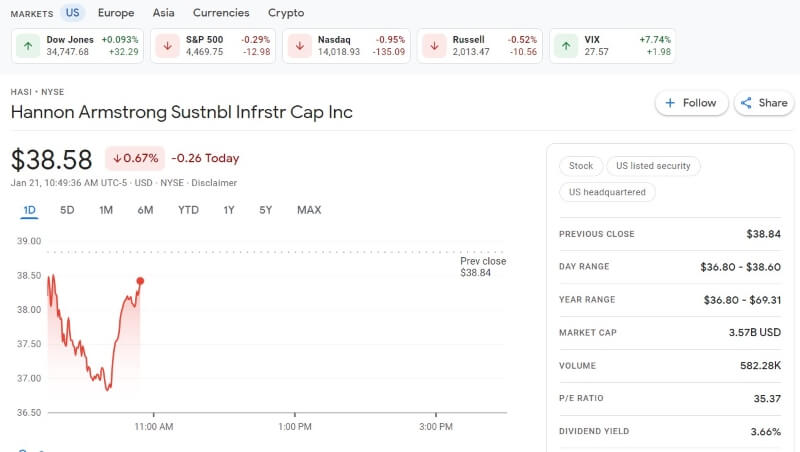Click the green up arrow beside Dow Jones

[x=28, y=46]
